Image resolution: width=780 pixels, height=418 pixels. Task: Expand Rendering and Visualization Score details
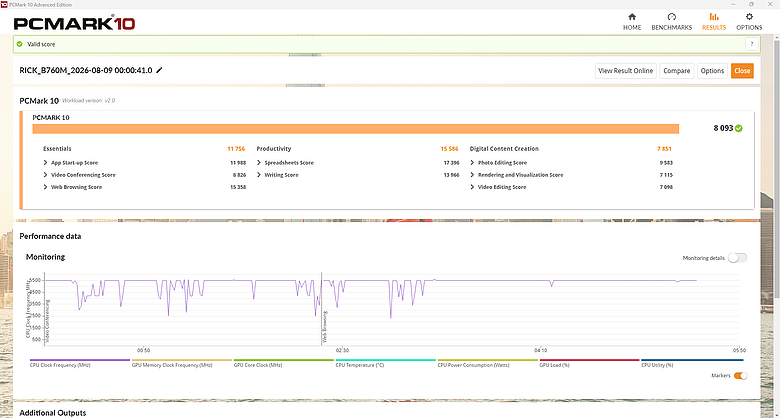coord(472,175)
